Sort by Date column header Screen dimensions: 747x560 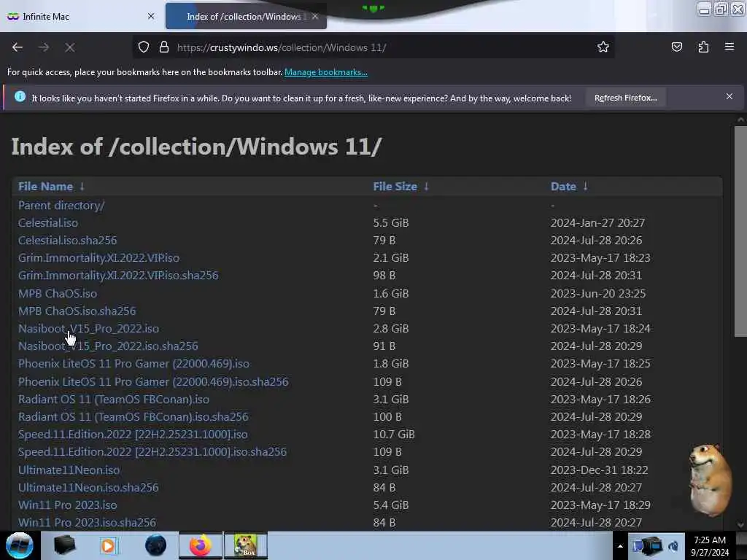tap(569, 186)
